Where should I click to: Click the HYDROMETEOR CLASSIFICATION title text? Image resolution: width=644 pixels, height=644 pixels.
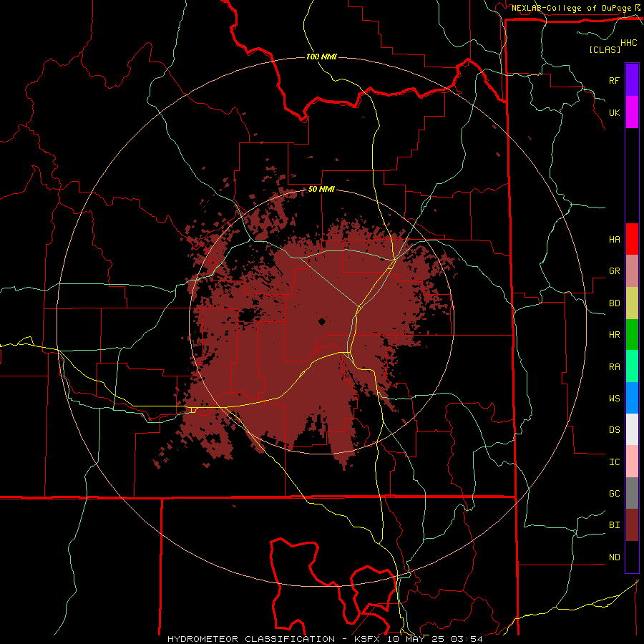251,639
